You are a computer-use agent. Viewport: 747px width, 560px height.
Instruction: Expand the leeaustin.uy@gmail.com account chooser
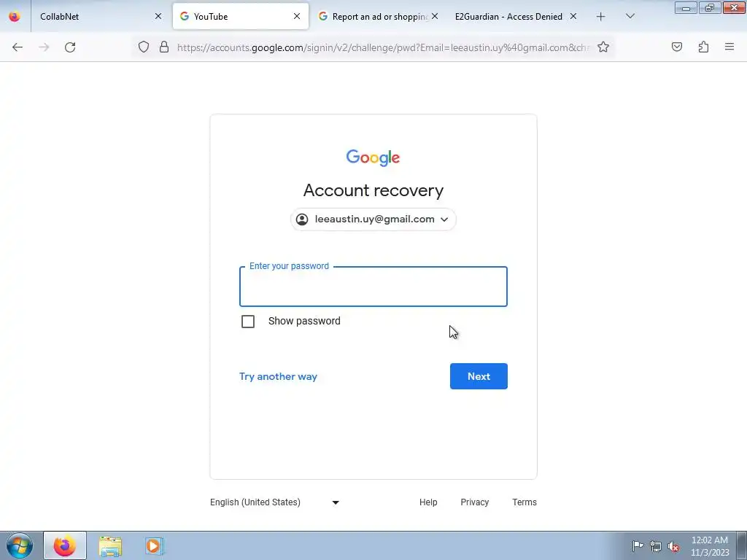tap(373, 219)
